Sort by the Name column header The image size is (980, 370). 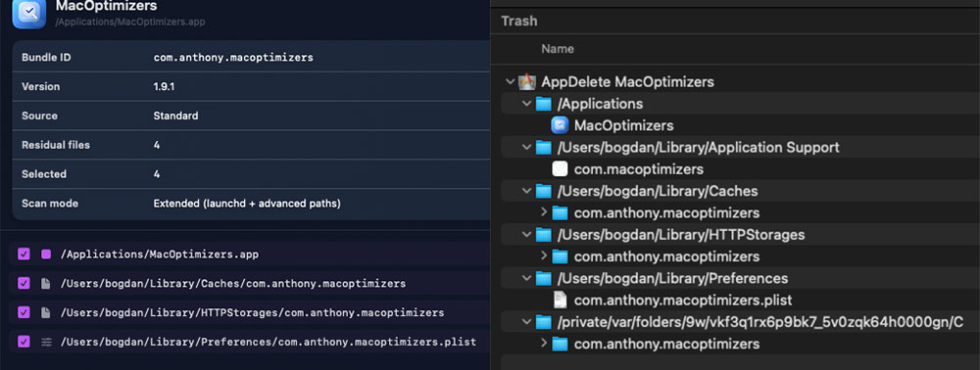coord(558,49)
